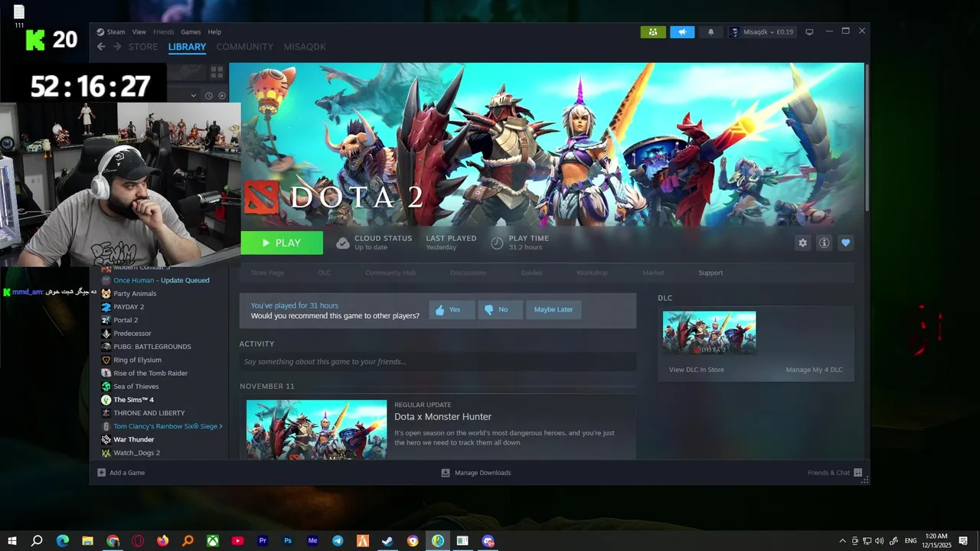
Task: Go back with Steam back arrow
Action: tap(101, 47)
